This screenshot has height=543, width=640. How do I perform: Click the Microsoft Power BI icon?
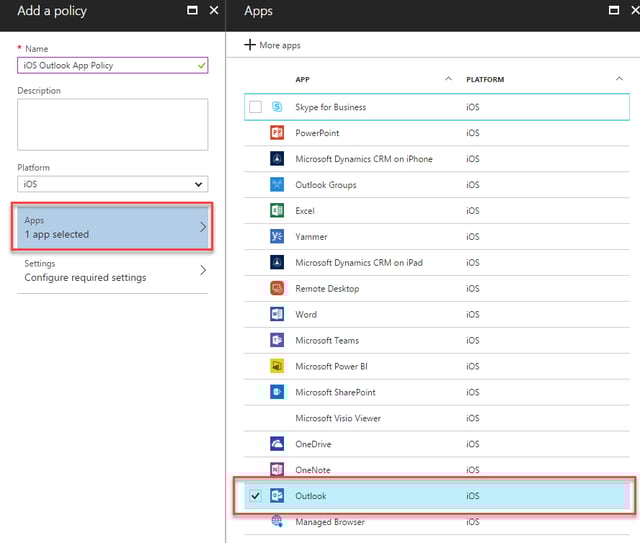point(277,366)
